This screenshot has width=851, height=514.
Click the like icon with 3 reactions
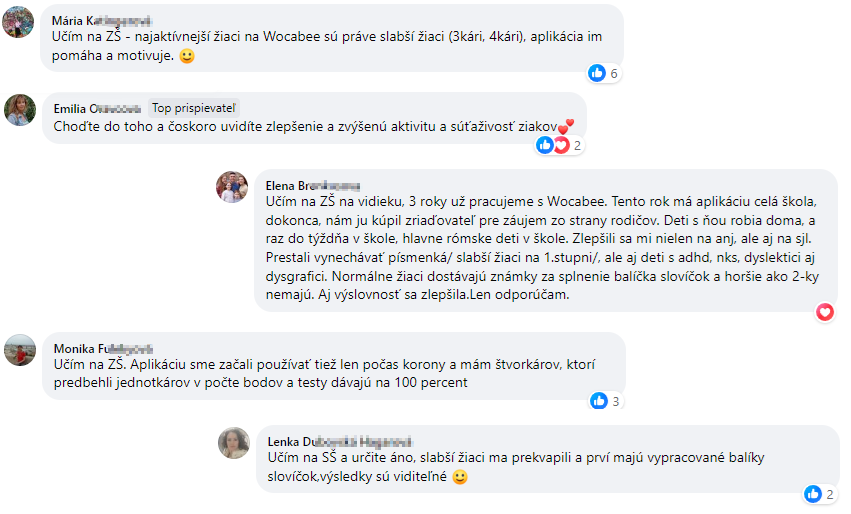(599, 401)
